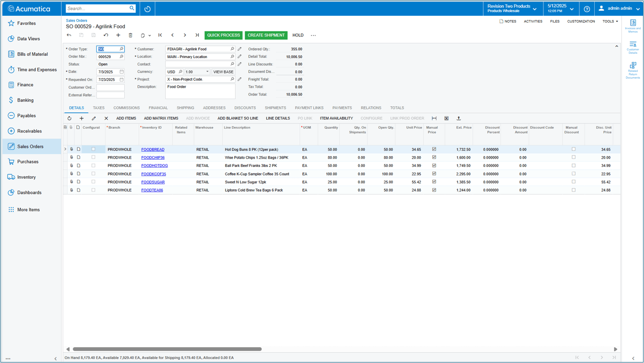
Task: Open the Requested On calendar picker
Action: (122, 80)
